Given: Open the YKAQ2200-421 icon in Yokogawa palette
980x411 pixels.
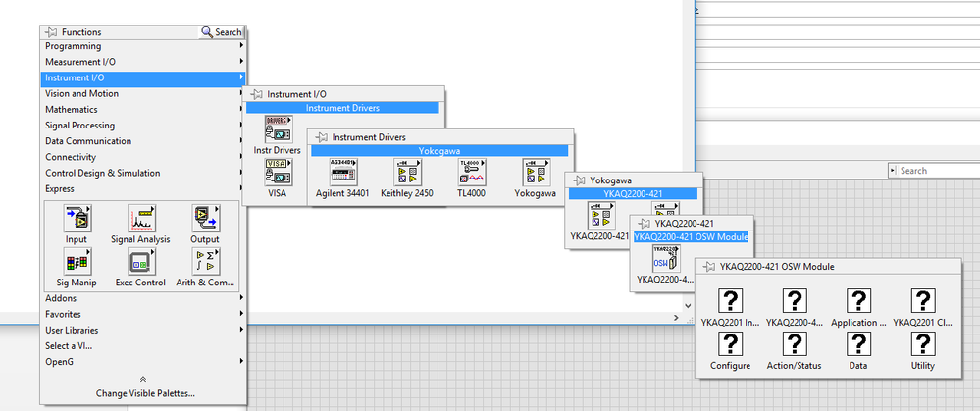Looking at the screenshot, I should (x=600, y=216).
